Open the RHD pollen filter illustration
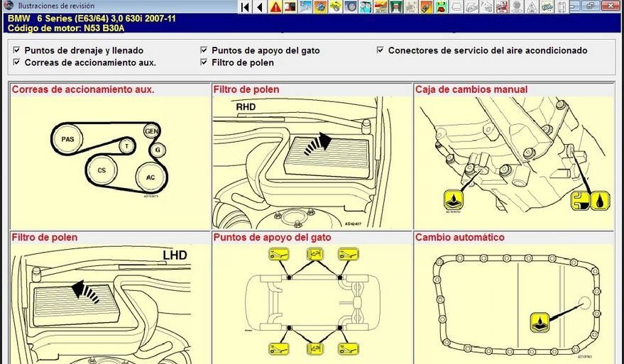The image size is (624, 364). coord(312,162)
